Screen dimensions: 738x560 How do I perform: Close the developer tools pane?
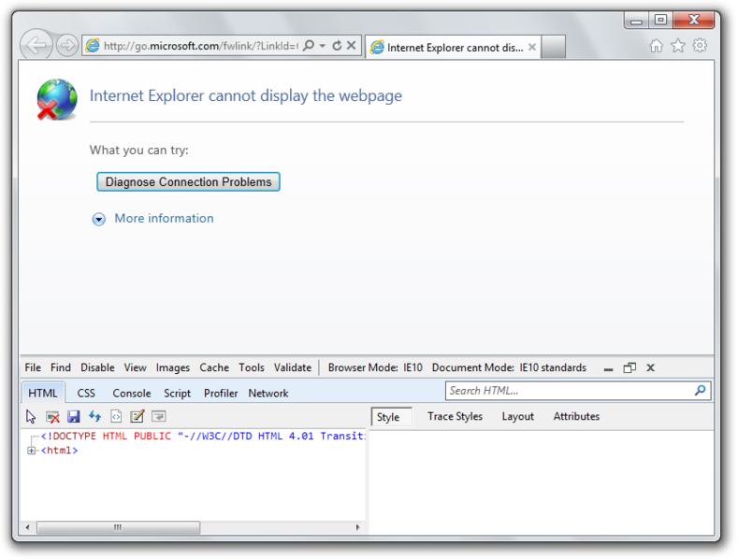click(650, 368)
